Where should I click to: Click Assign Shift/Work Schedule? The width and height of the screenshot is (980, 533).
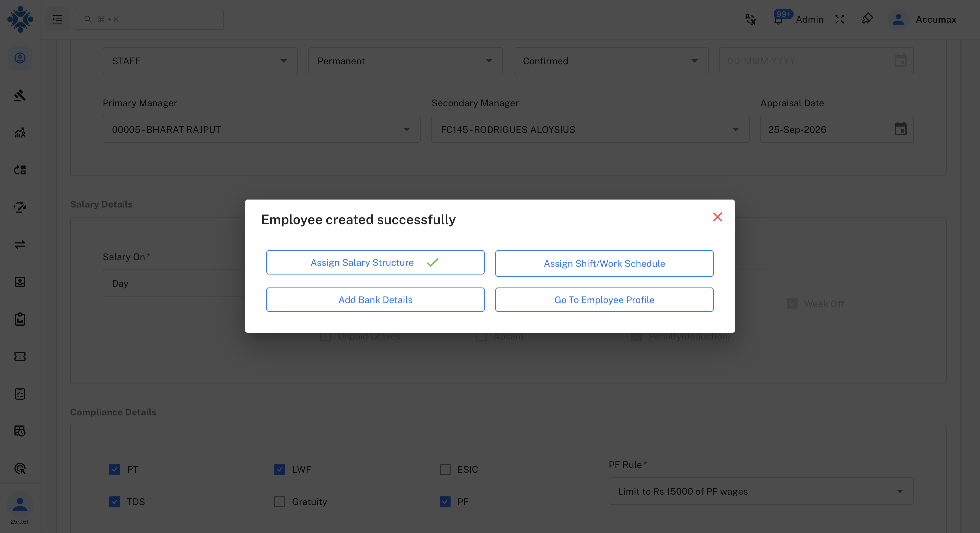click(x=604, y=263)
